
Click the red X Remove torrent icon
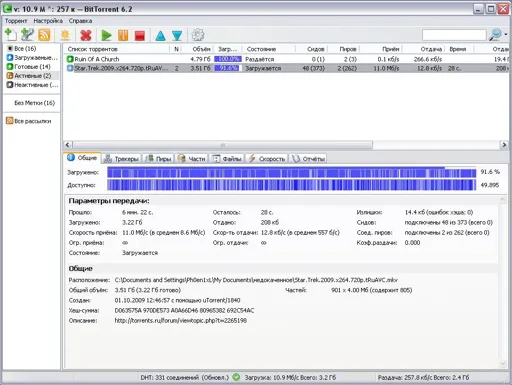[x=86, y=35]
